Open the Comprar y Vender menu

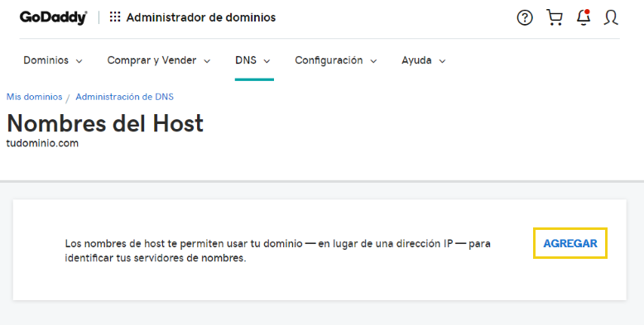pyautogui.click(x=159, y=60)
